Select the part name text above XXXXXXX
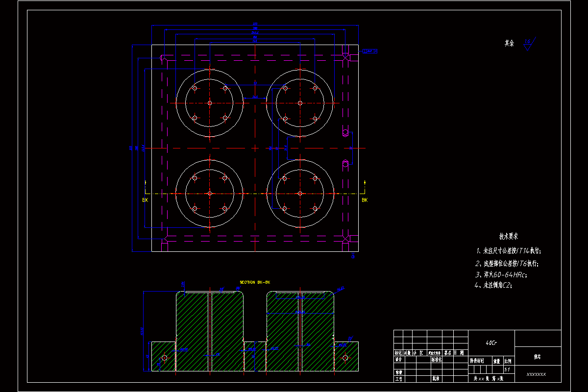Screen dimensions: 588x392 point(538,357)
